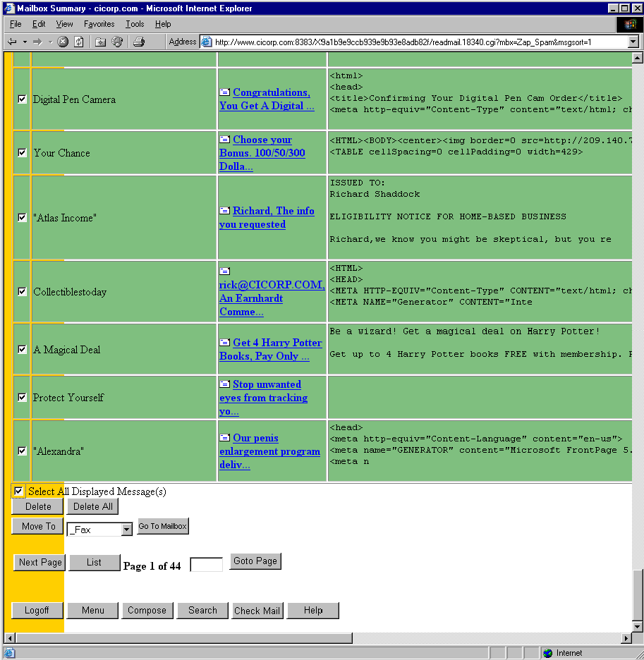Image resolution: width=644 pixels, height=660 pixels.
Task: Open the File menu
Action: pos(16,24)
